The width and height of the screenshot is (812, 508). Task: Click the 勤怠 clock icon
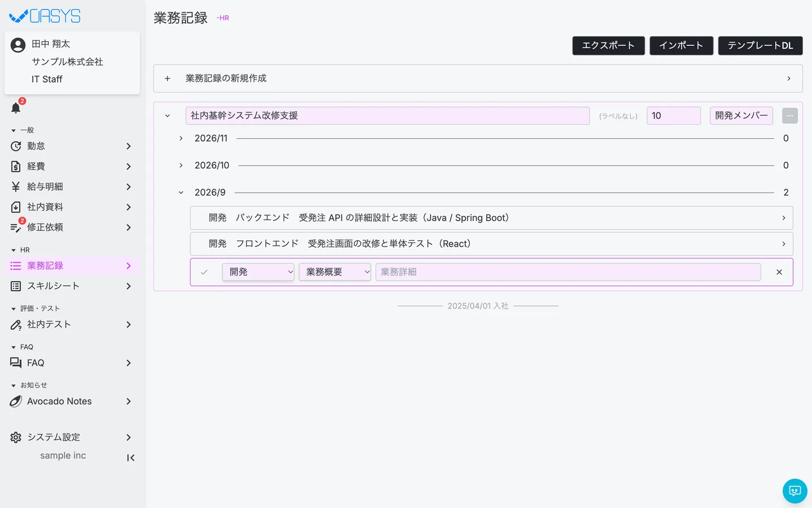click(x=16, y=146)
